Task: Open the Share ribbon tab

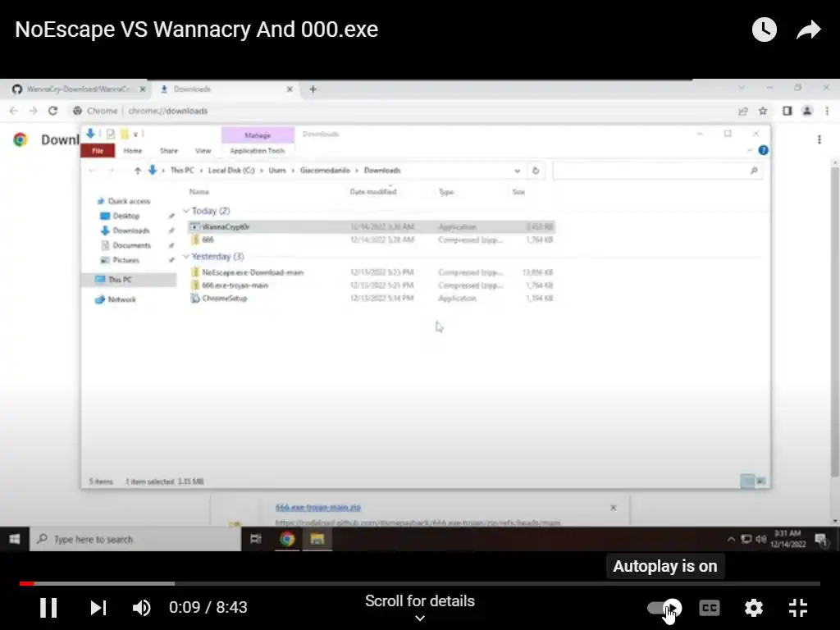Action: (x=168, y=151)
